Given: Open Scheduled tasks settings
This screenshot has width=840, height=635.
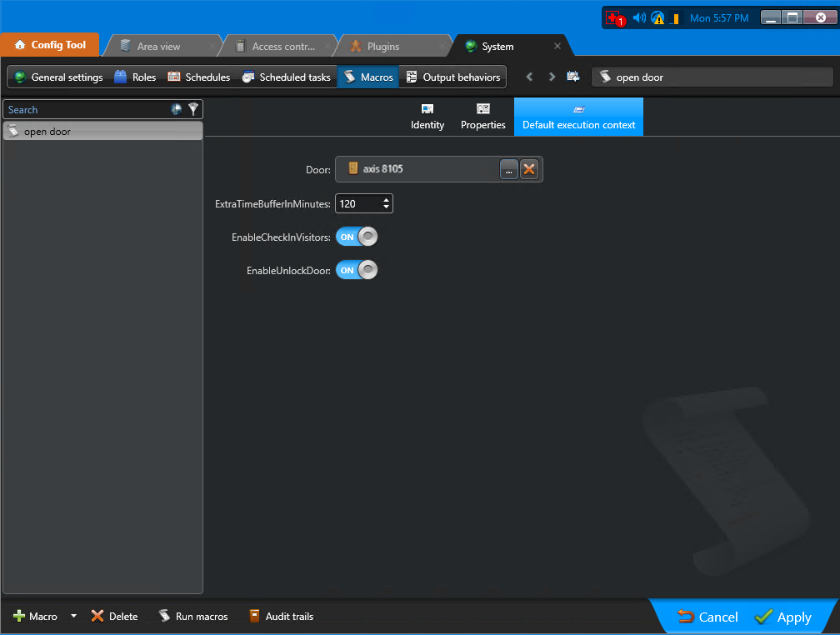Looking at the screenshot, I should coord(286,77).
